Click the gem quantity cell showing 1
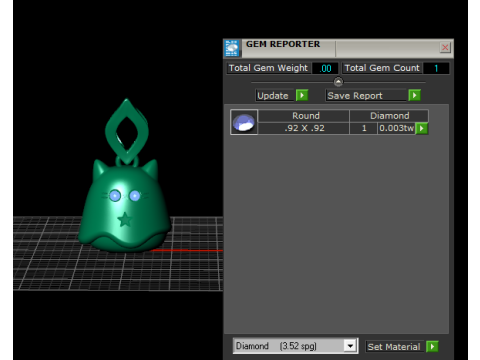 (x=363, y=128)
